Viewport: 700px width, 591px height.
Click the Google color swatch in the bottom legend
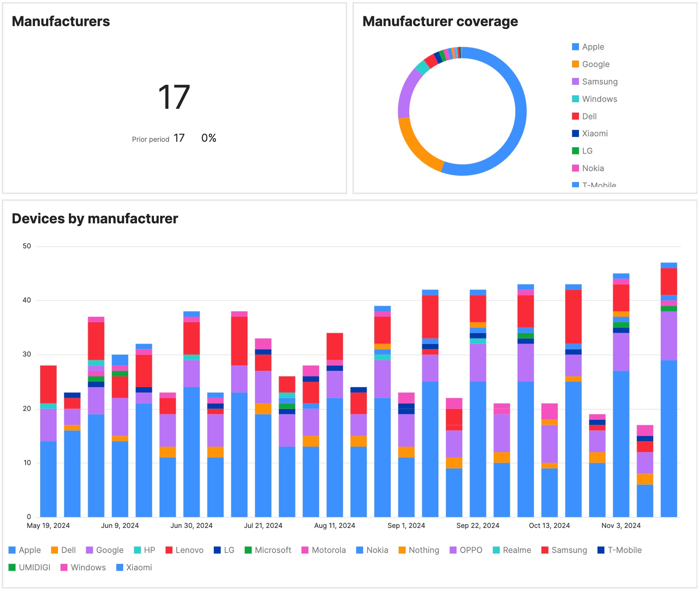click(89, 550)
